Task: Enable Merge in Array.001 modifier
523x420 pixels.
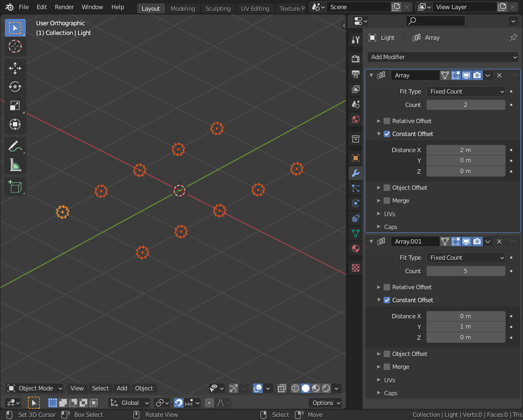Action: tap(387, 367)
